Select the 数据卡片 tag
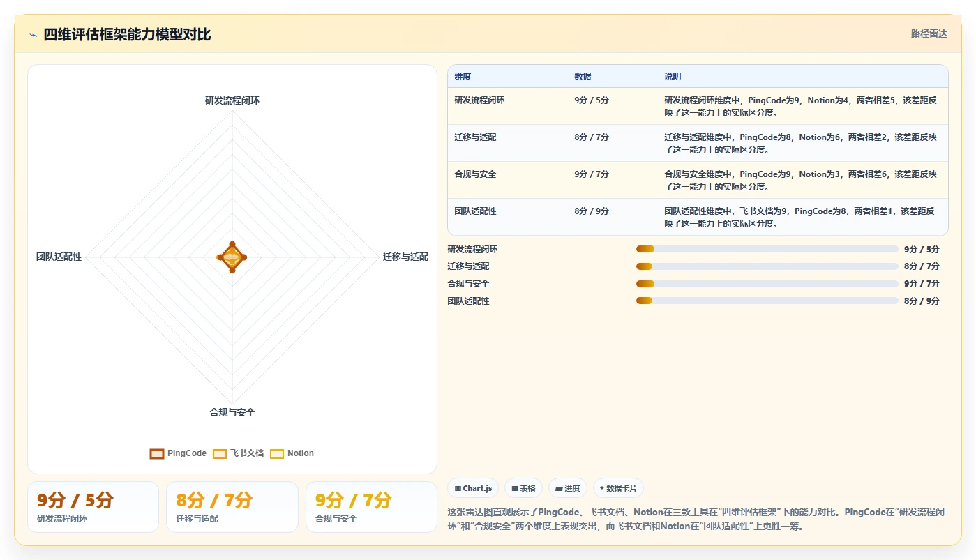The width and height of the screenshot is (976, 560). (x=618, y=488)
